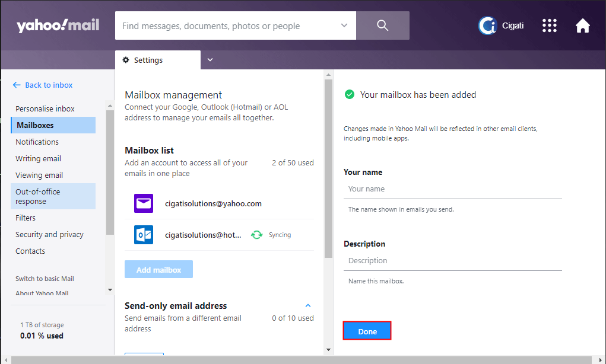Screen dimensions: 606x364
Task: Click the horizontal scrollbar left arrow
Action: [x=5, y=360]
